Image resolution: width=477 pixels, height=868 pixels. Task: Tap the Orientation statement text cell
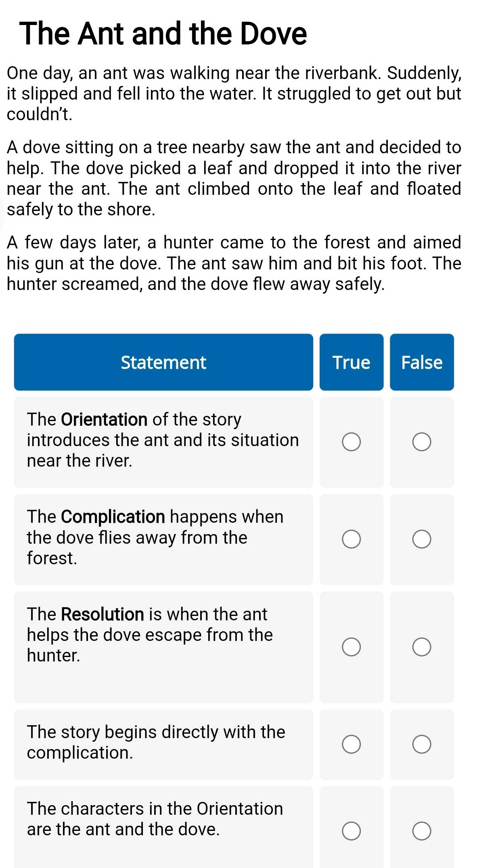[x=163, y=442]
